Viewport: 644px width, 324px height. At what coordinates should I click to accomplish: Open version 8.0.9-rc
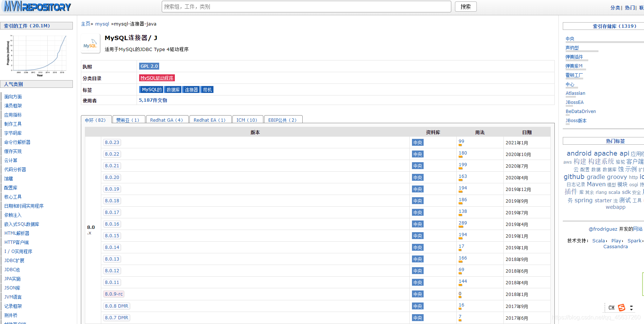tap(114, 294)
